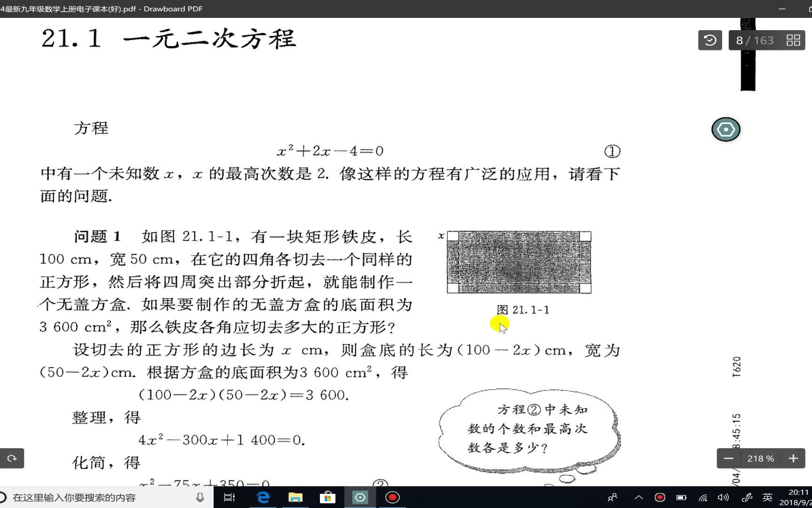Click the 218% zoom level control
Viewport: 812px width, 508px height.
pos(760,458)
